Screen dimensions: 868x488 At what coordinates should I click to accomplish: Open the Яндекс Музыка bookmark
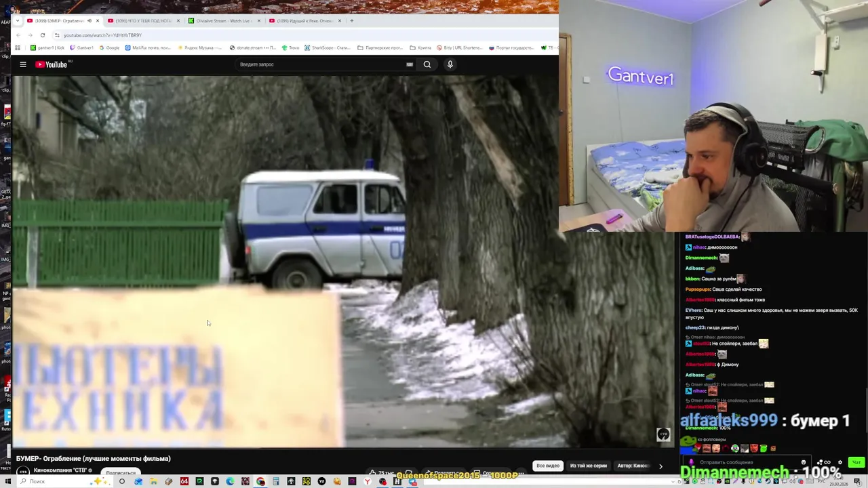pyautogui.click(x=200, y=48)
